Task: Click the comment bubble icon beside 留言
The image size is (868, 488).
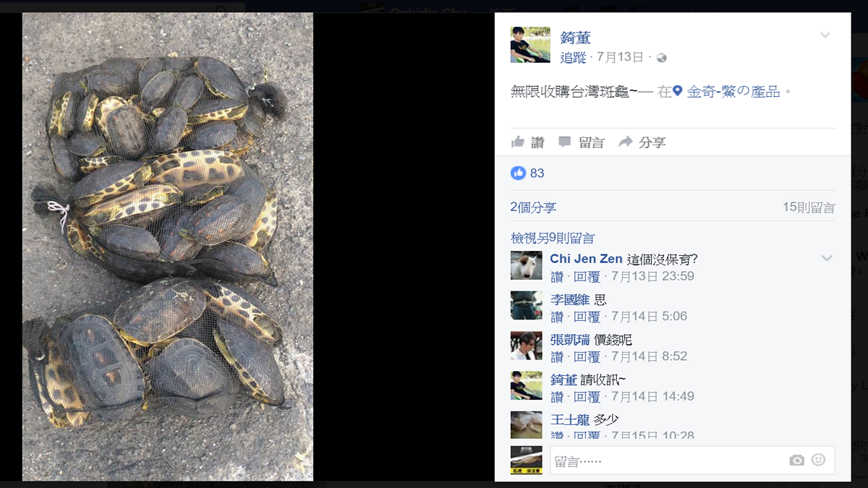Action: [565, 142]
